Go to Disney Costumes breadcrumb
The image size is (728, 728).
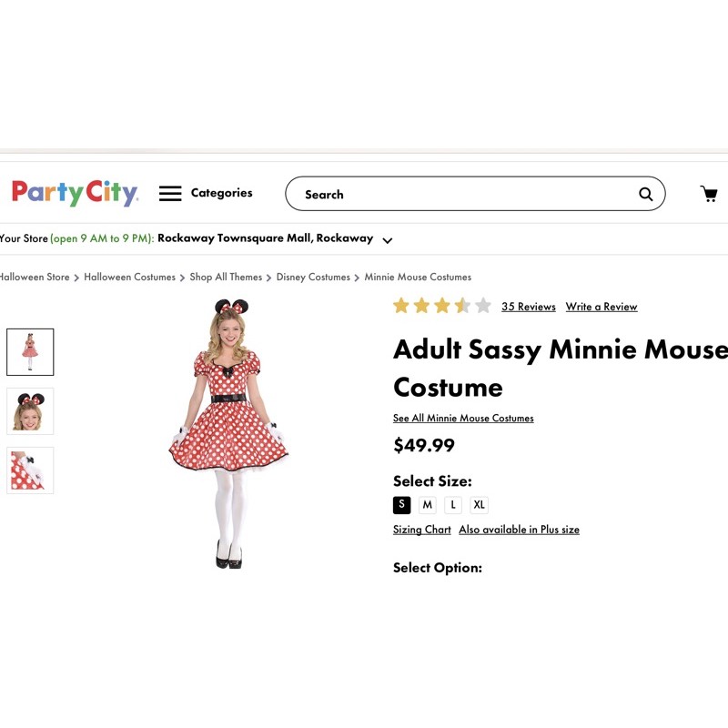(x=313, y=277)
